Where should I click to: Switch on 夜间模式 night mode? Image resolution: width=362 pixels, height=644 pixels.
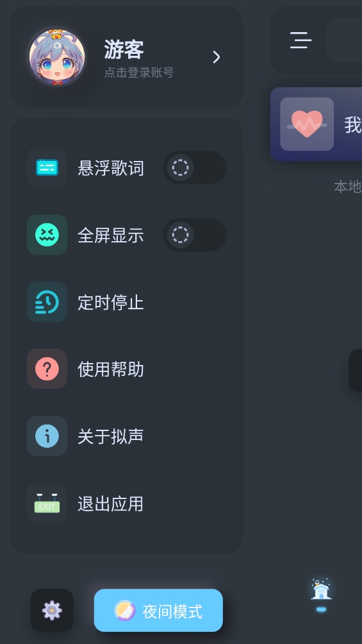pyautogui.click(x=158, y=610)
